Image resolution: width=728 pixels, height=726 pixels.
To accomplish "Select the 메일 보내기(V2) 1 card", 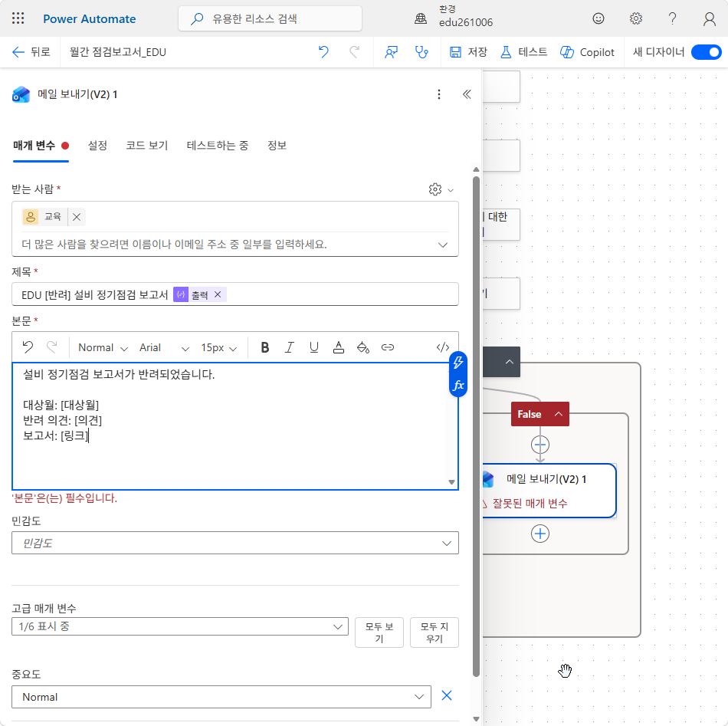I will click(x=549, y=491).
